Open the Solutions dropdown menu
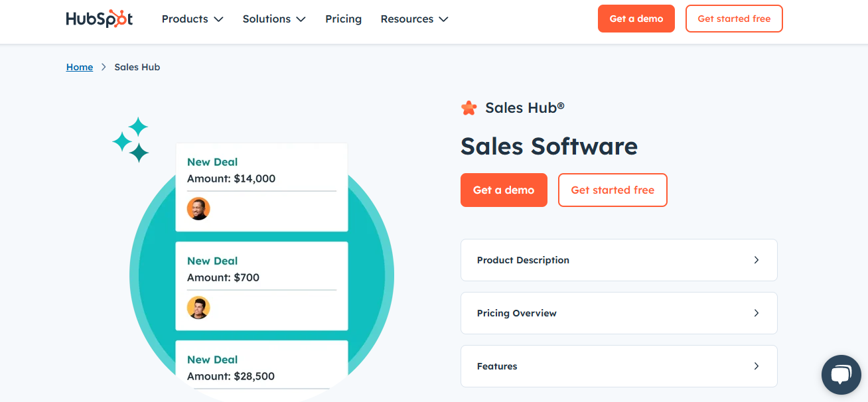 click(274, 19)
